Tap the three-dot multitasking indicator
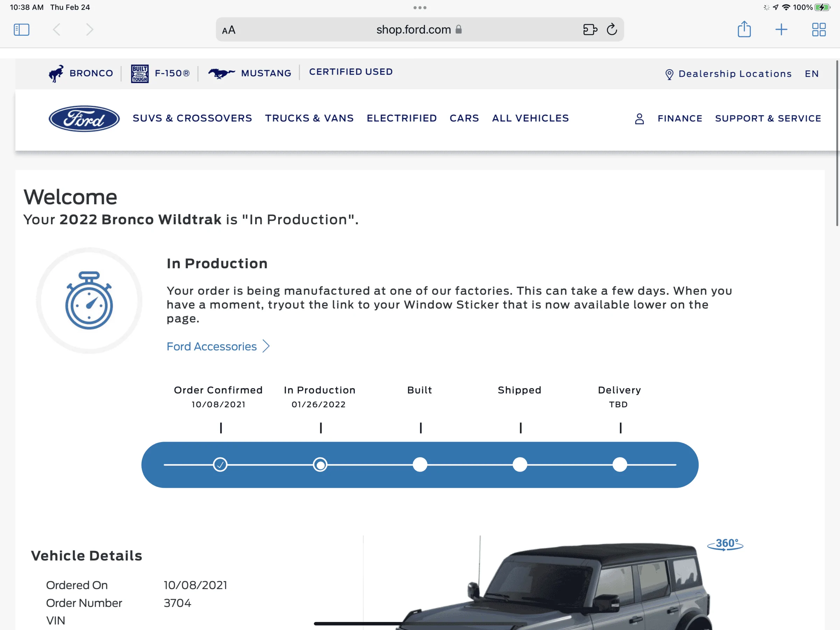The image size is (840, 630). tap(420, 8)
